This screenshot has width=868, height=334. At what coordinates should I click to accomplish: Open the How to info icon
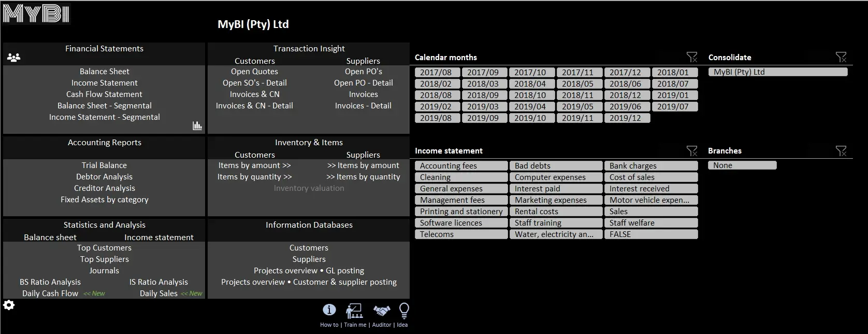[x=329, y=310]
